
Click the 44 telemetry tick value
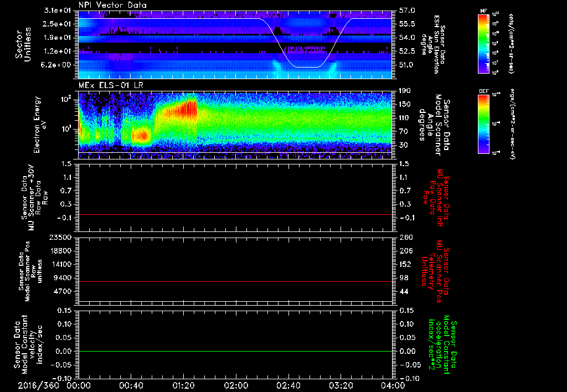coord(404,291)
